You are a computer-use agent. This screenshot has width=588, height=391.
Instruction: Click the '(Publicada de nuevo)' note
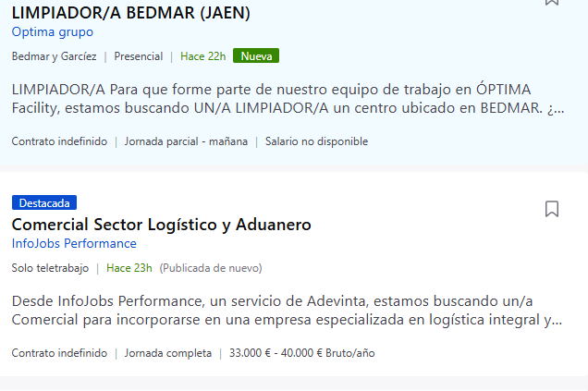click(x=211, y=268)
